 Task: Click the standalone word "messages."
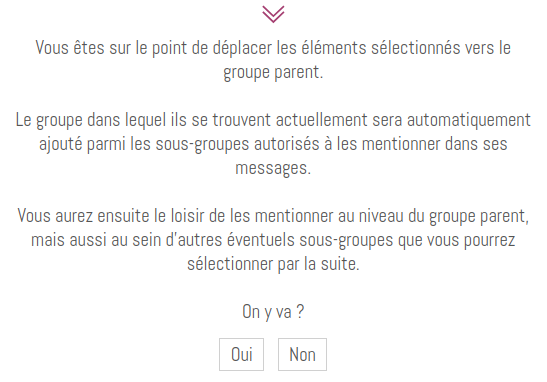click(273, 168)
